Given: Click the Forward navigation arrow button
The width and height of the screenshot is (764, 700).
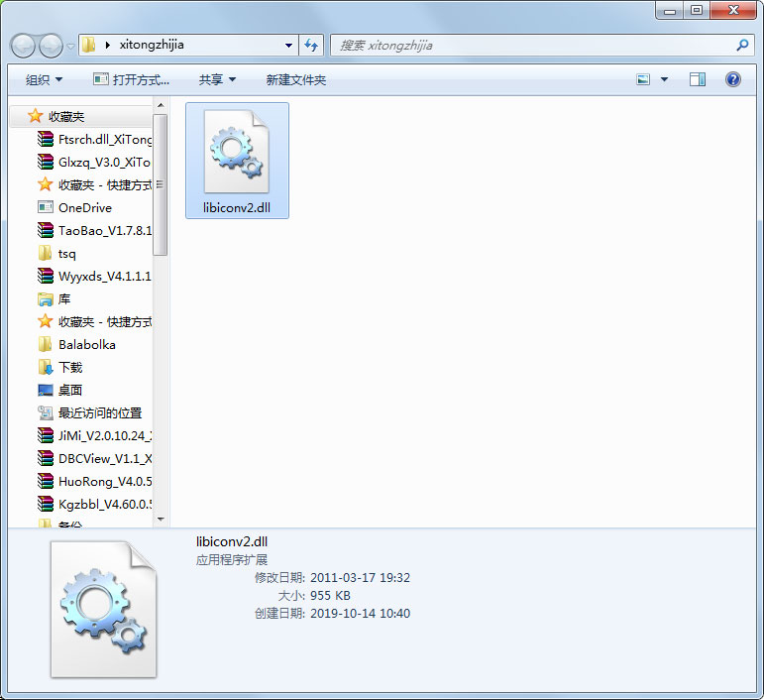Looking at the screenshot, I should [x=51, y=46].
